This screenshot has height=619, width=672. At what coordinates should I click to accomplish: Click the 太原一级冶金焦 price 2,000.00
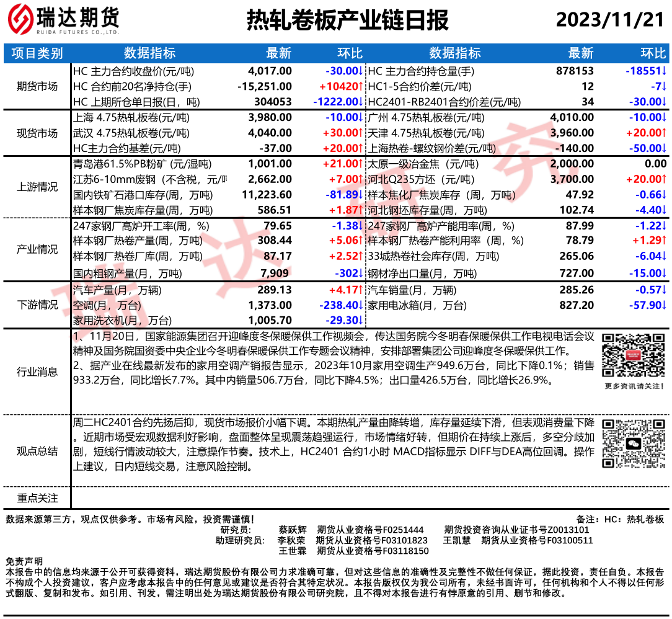click(x=572, y=164)
